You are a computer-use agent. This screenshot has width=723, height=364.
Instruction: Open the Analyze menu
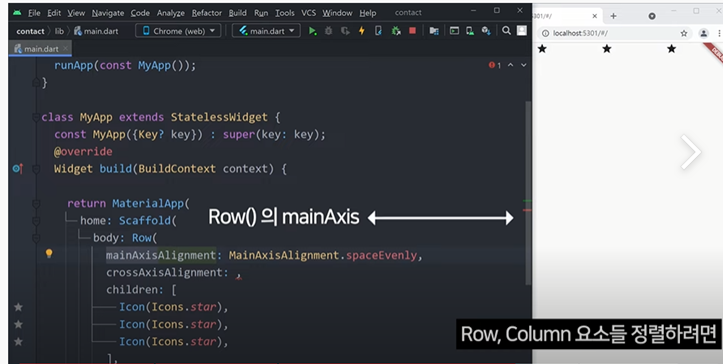(x=171, y=13)
